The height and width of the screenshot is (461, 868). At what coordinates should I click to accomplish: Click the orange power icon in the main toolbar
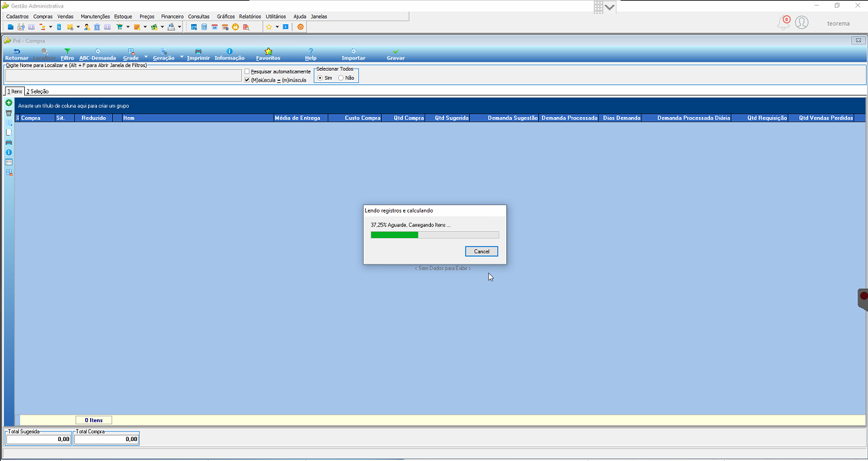tap(301, 27)
